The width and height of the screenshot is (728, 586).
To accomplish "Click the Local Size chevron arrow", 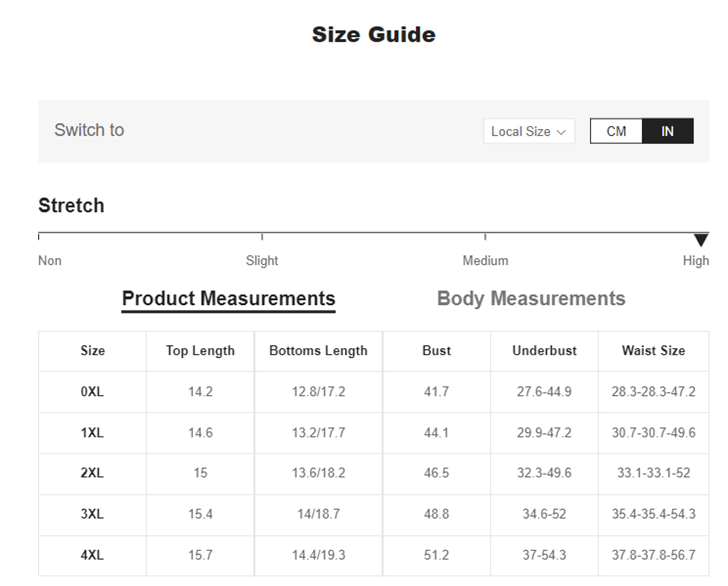I will point(561,132).
